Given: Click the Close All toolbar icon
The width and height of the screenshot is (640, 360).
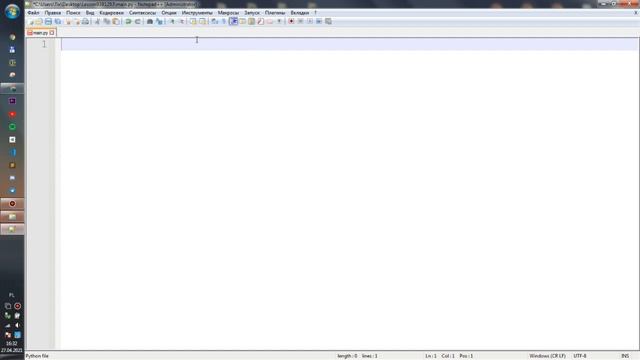Looking at the screenshot, I should point(77,21).
